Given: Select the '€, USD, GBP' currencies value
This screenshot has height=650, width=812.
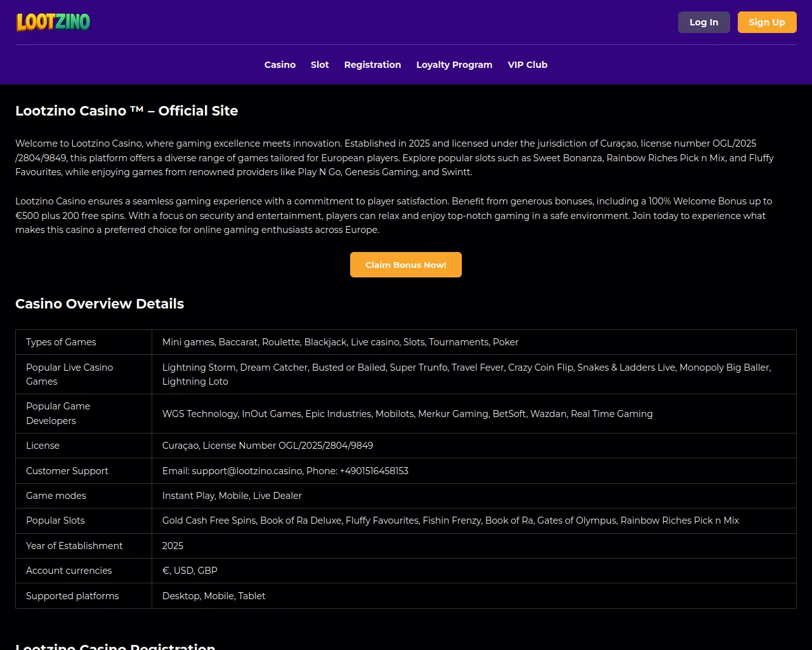Looking at the screenshot, I should [190, 571].
